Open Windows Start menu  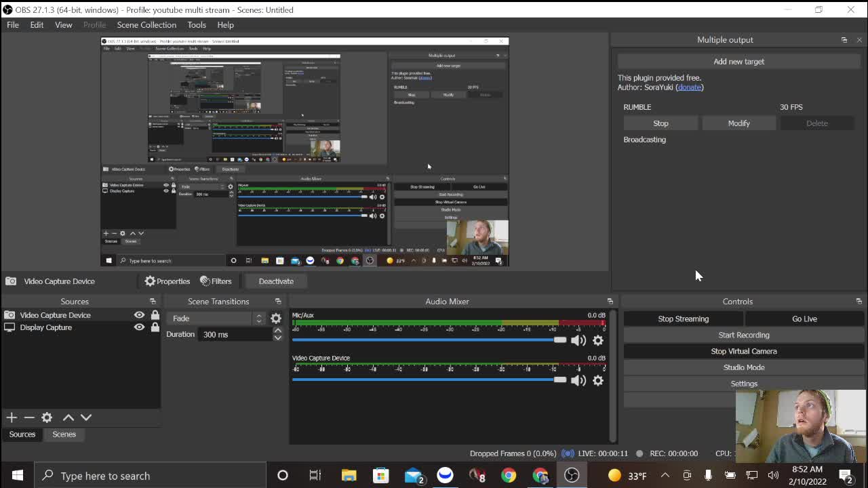(17, 476)
